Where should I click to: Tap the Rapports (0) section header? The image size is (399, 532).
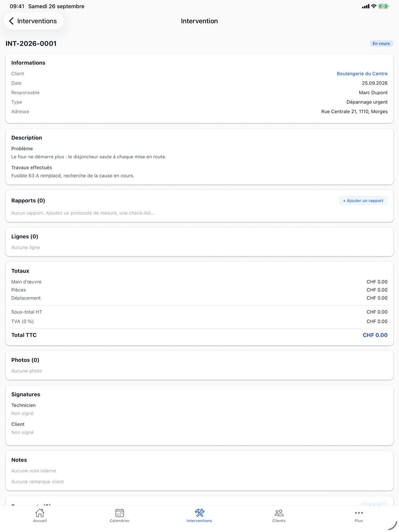tap(28, 200)
